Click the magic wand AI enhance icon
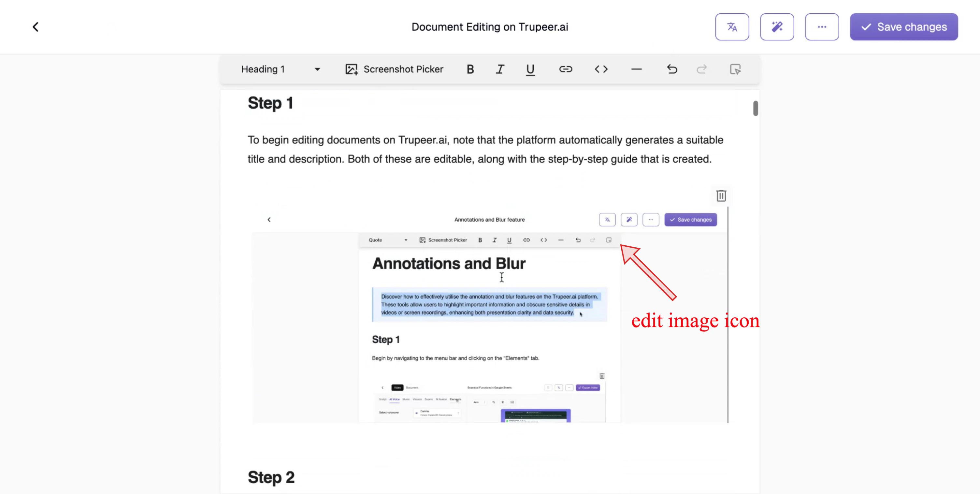The image size is (980, 494). coord(777,27)
